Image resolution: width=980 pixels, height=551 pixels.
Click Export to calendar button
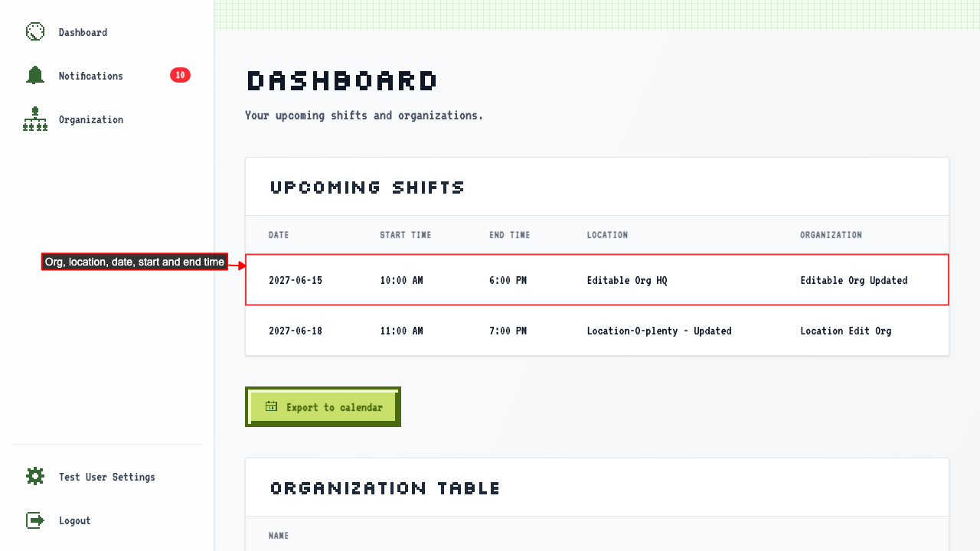tap(323, 407)
